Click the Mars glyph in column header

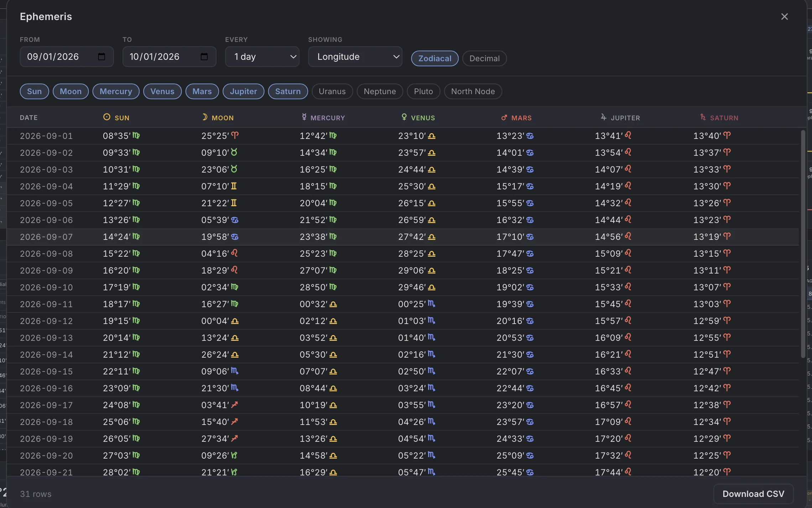pos(504,117)
